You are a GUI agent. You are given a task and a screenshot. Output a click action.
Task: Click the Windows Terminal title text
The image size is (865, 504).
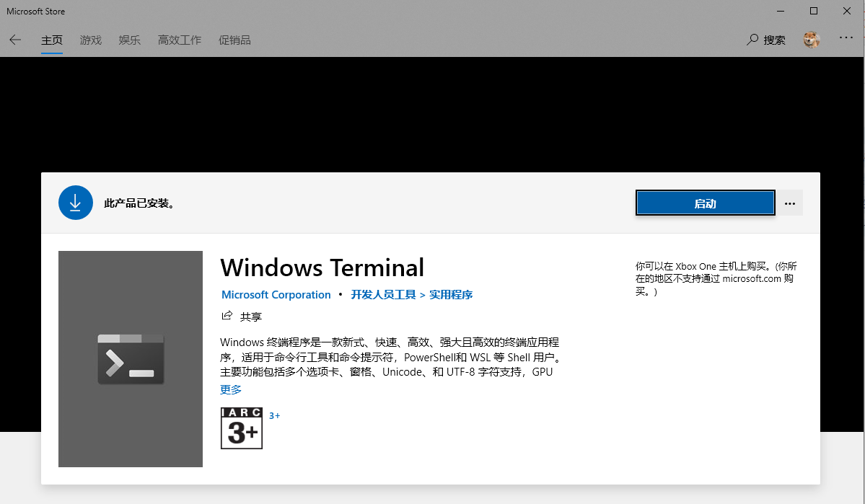(322, 268)
